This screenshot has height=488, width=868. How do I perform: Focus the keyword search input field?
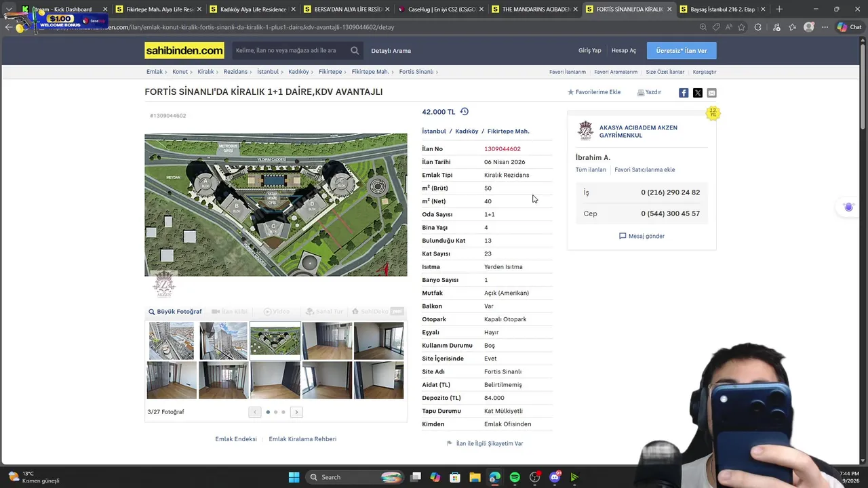point(290,51)
